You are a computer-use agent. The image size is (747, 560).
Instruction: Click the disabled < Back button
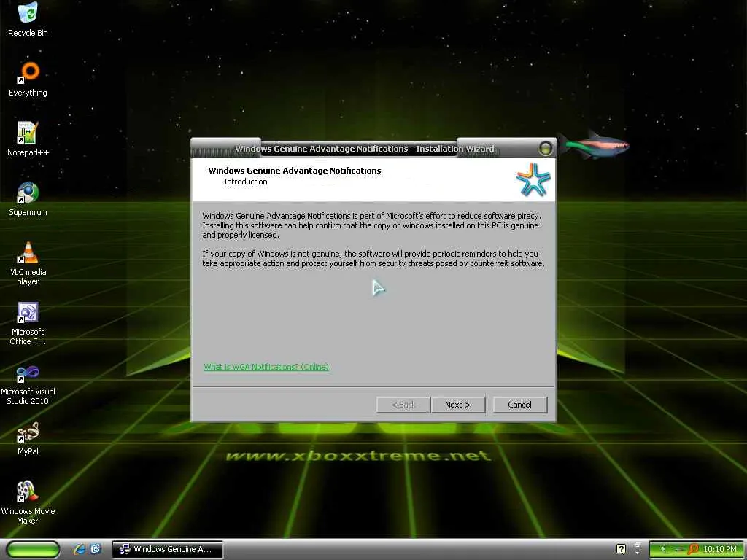click(403, 405)
